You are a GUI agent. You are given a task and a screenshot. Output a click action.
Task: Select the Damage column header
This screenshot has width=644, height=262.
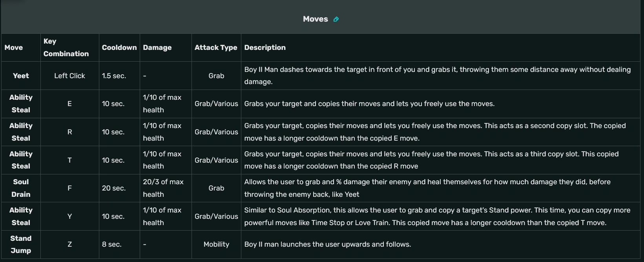(157, 48)
